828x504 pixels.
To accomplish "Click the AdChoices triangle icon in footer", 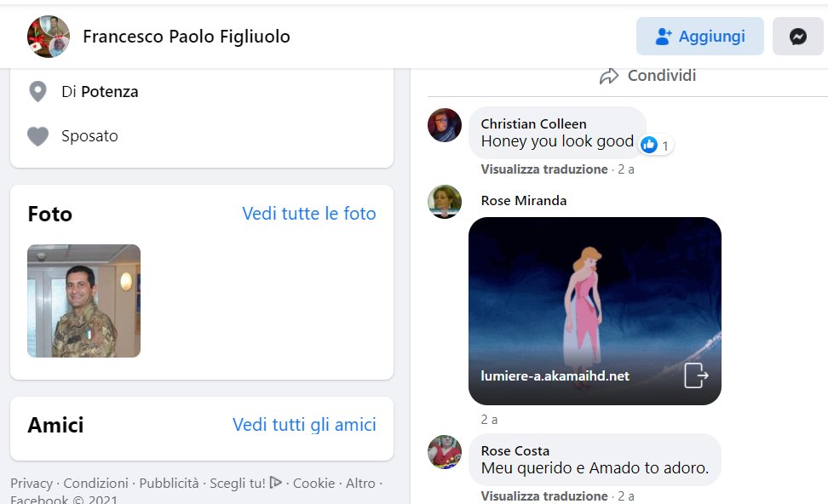I will pos(275,483).
